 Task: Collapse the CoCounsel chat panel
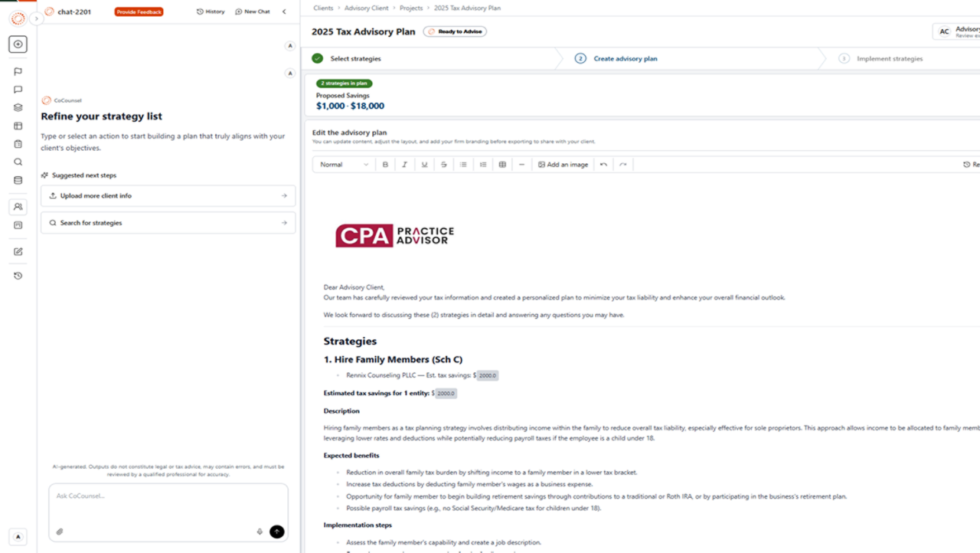point(284,11)
